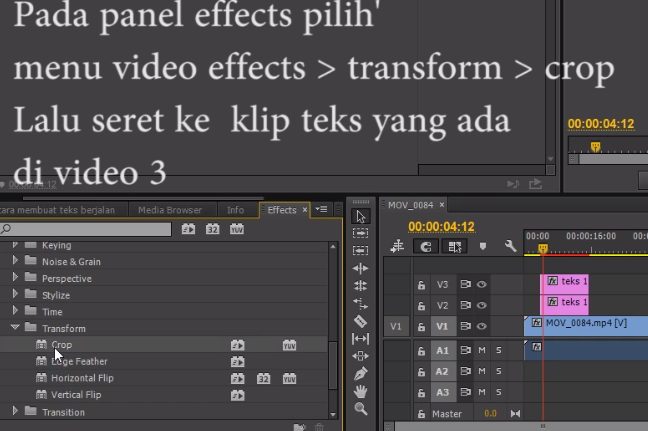Toggle sync lock on V3 track

466,284
